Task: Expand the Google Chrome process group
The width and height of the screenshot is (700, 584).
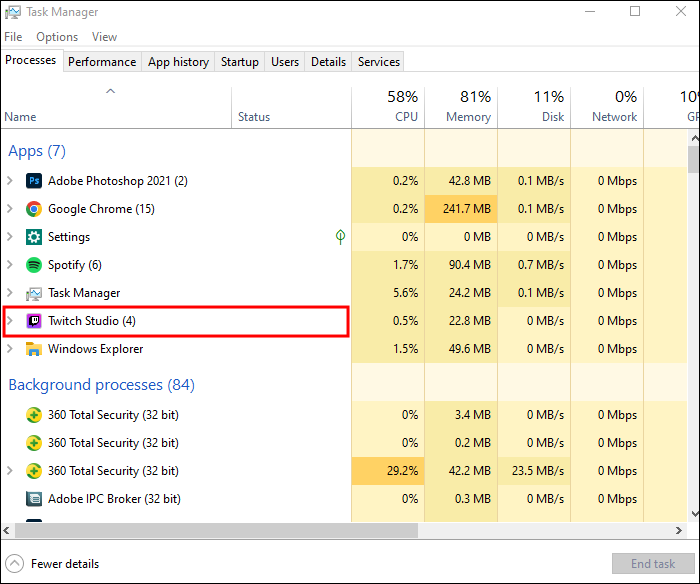Action: coord(10,209)
